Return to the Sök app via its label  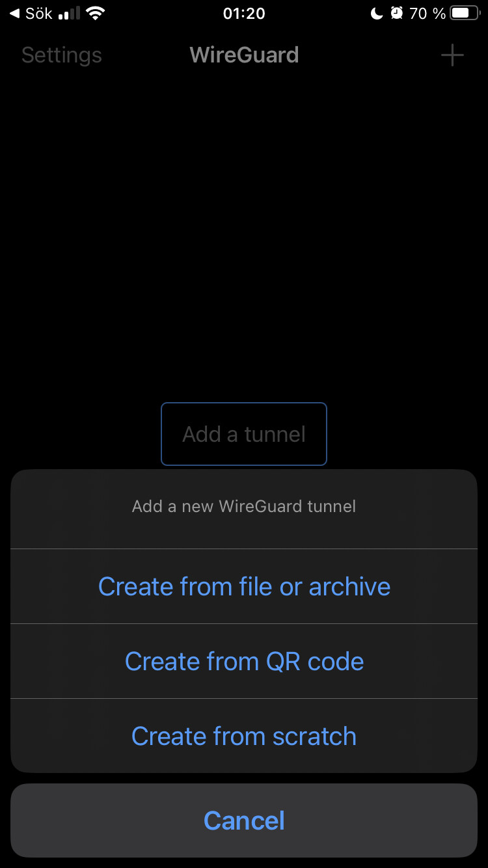38,14
